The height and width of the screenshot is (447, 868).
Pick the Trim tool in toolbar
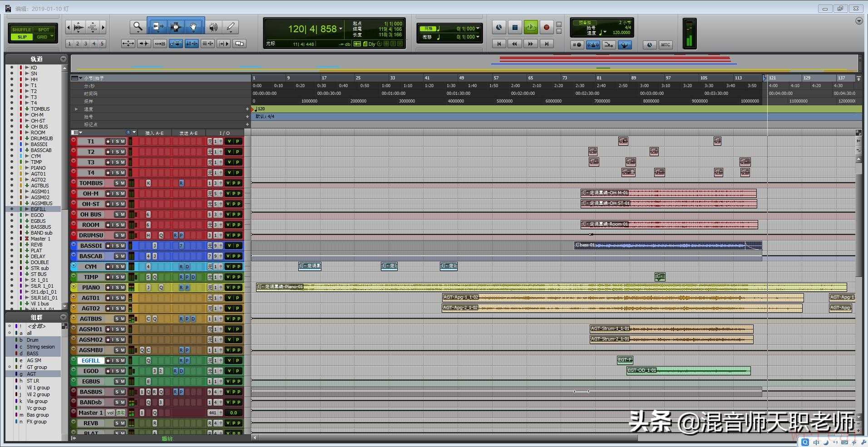157,27
